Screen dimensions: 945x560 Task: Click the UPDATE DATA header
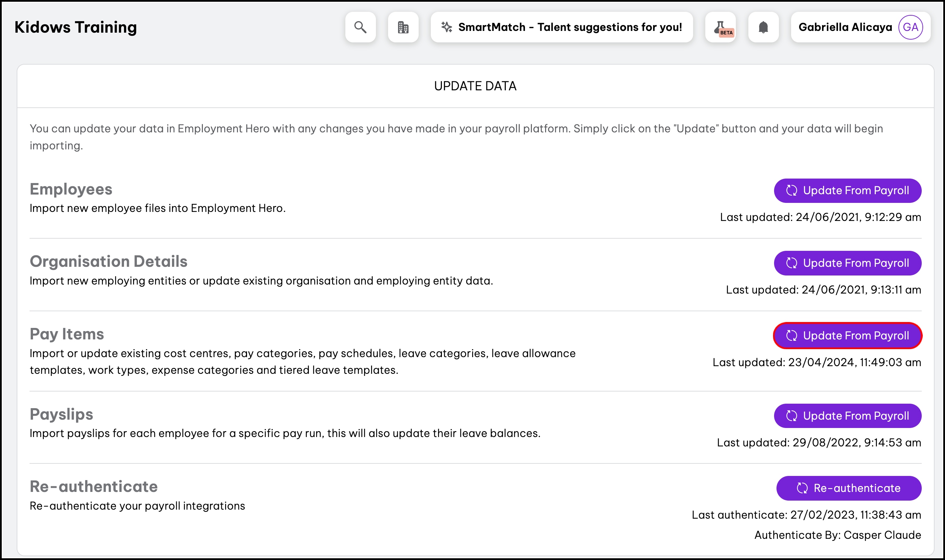coord(475,86)
